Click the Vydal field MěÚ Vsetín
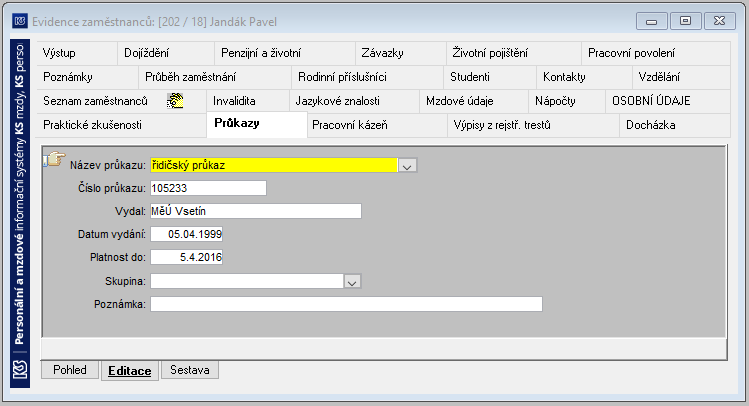This screenshot has height=406, width=749. click(256, 211)
